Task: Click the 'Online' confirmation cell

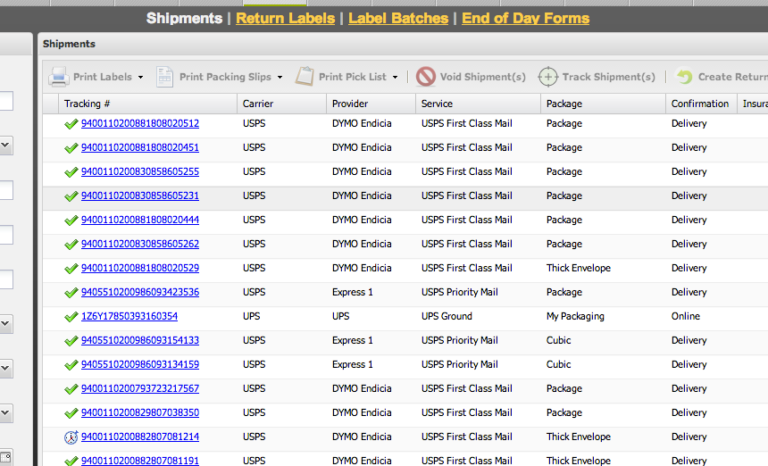Action: pos(685,316)
